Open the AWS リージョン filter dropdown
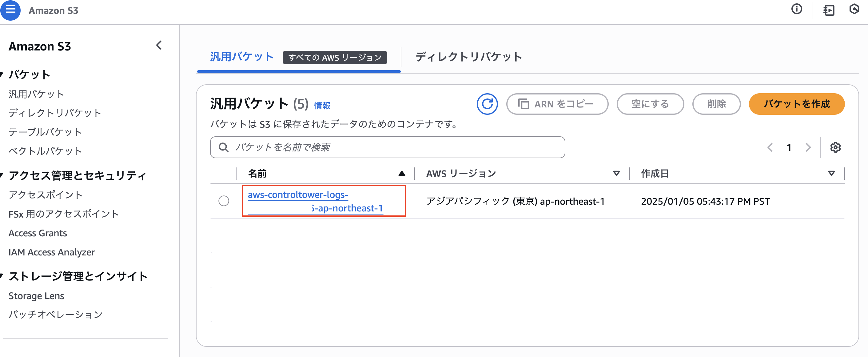This screenshot has width=868, height=357. 616,173
